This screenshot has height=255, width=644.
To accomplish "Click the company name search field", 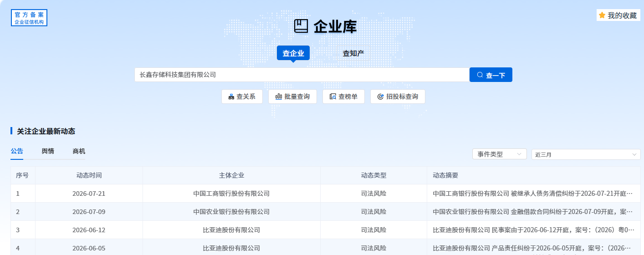I will point(302,75).
